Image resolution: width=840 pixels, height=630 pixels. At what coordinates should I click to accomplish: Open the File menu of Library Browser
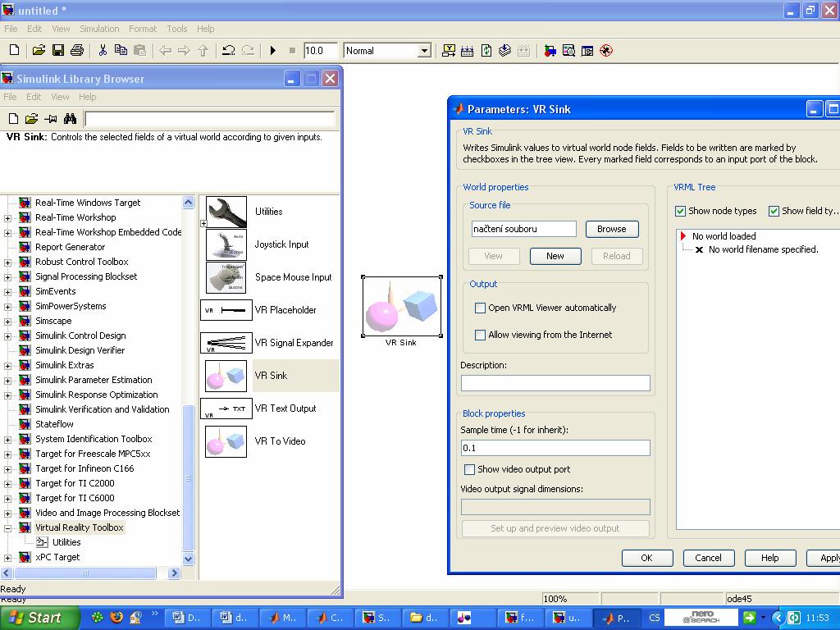point(10,97)
